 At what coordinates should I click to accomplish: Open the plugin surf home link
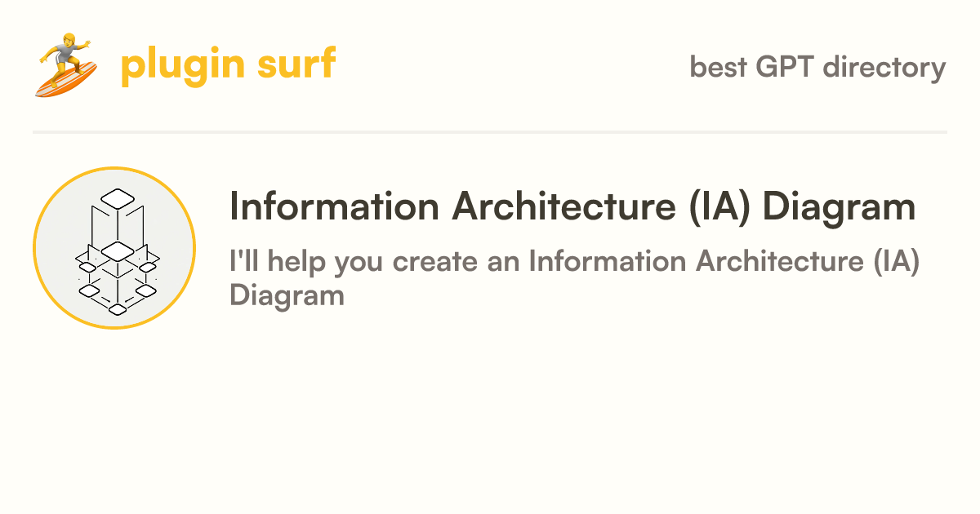pos(228,65)
